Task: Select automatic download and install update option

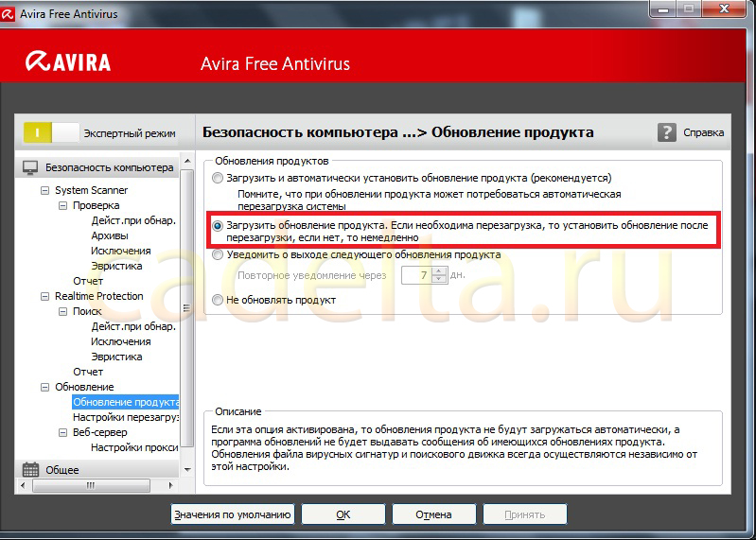Action: (x=218, y=178)
